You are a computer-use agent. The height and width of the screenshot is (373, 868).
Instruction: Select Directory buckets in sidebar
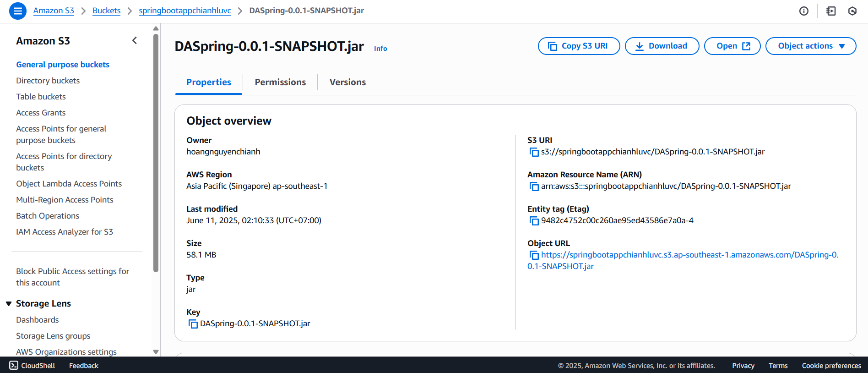pos(48,81)
